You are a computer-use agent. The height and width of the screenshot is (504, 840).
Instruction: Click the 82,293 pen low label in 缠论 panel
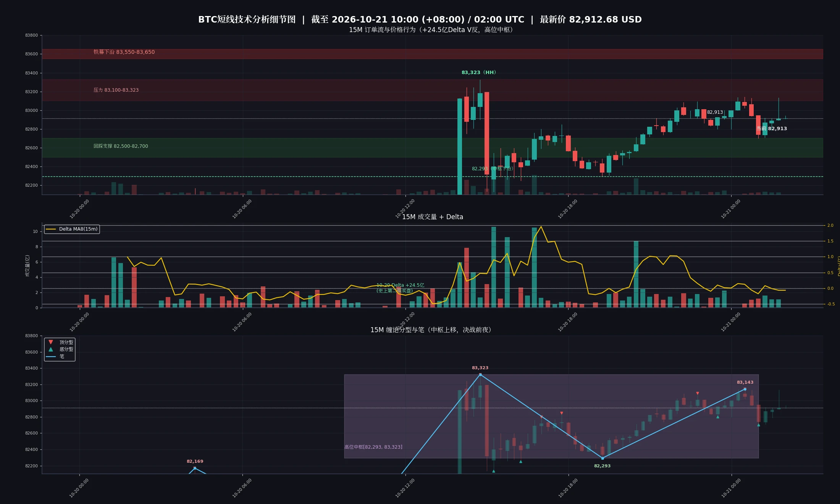tap(602, 466)
